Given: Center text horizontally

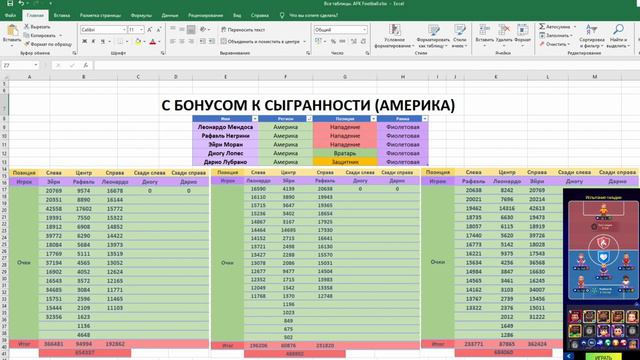Looking at the screenshot, I should pyautogui.click(x=182, y=41).
